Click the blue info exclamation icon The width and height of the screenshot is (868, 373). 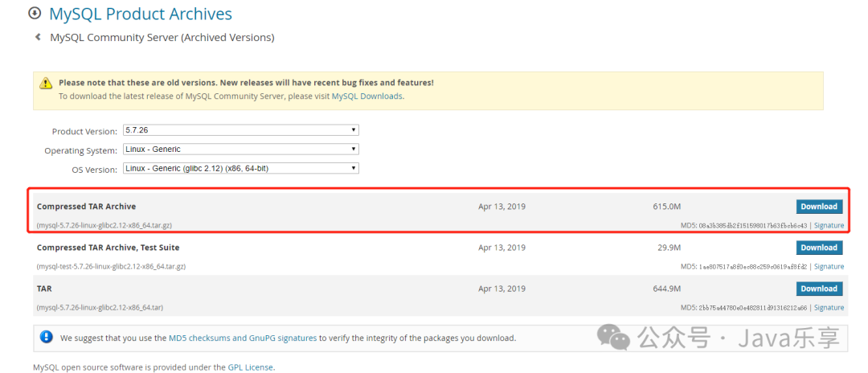[47, 337]
